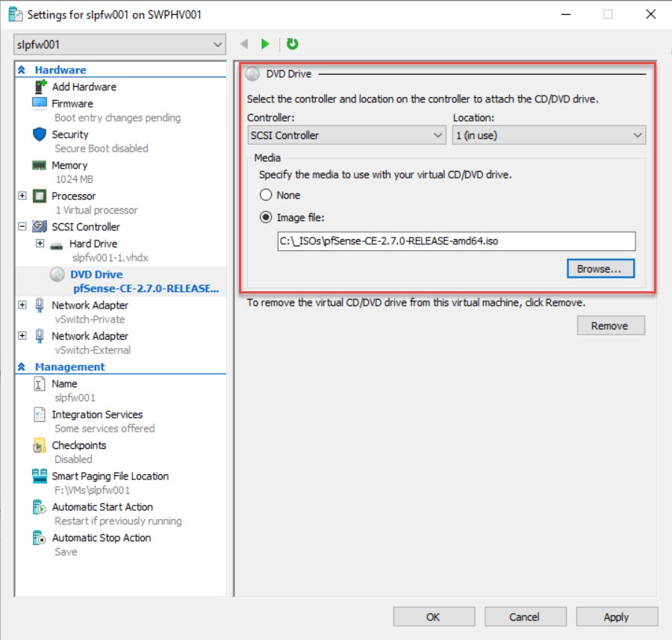Collapse the SCSI Controller tree node
This screenshot has height=640, width=672.
click(x=22, y=227)
